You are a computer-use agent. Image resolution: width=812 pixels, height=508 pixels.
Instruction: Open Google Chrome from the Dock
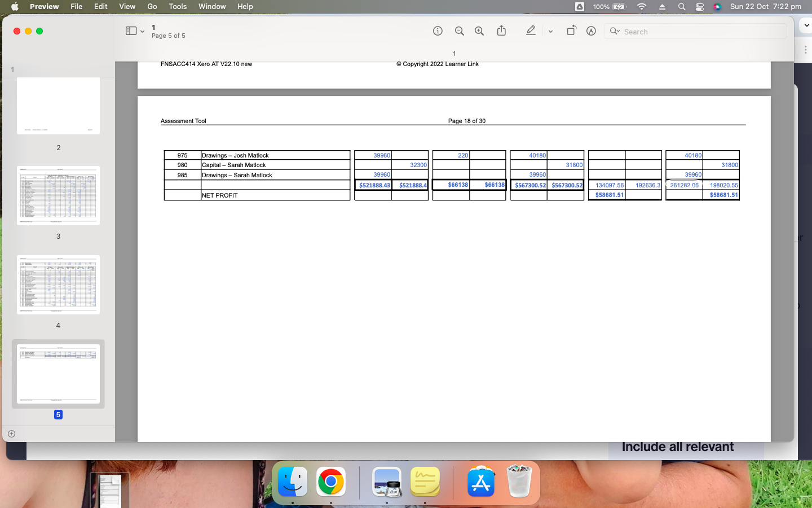(x=330, y=483)
